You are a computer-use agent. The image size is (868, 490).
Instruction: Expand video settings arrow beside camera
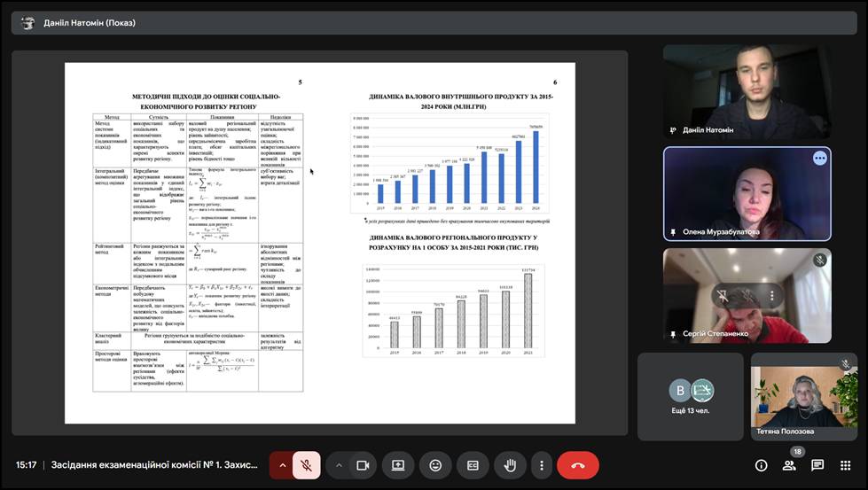(339, 465)
